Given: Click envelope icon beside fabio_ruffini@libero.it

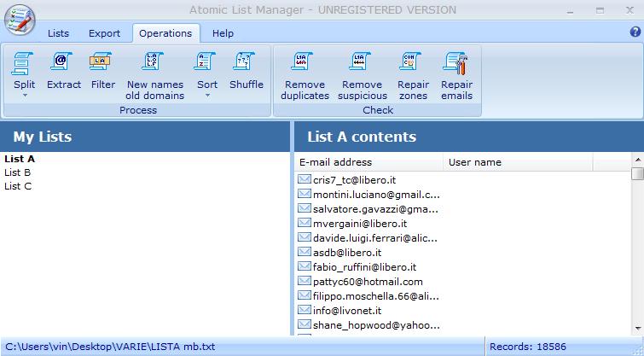Looking at the screenshot, I should [x=305, y=266].
